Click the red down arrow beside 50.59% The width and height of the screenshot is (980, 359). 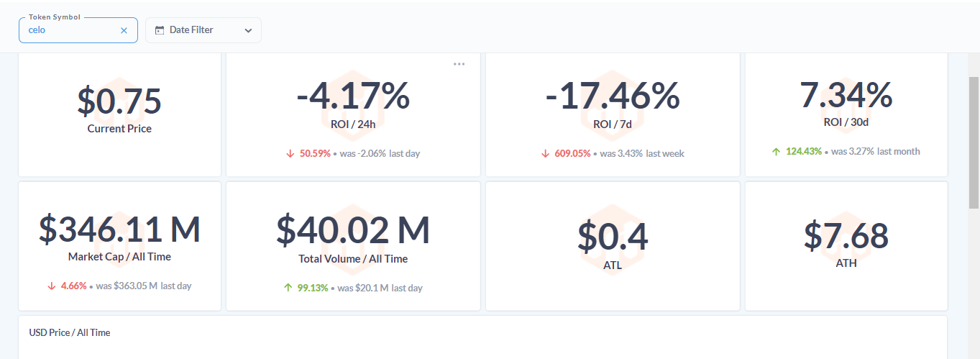pos(290,153)
